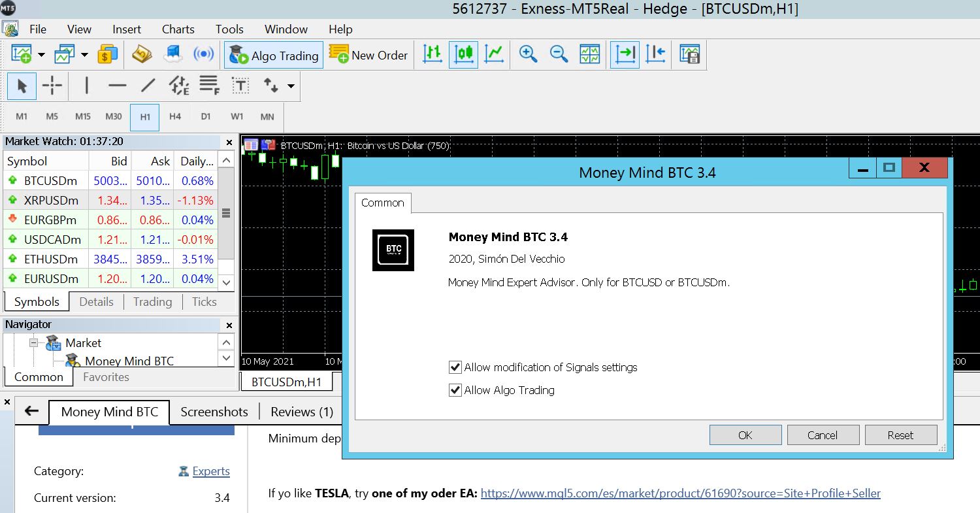Click the gold banknotes toolbar icon

142,54
